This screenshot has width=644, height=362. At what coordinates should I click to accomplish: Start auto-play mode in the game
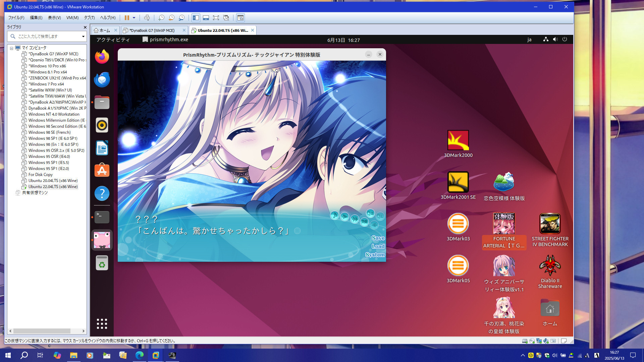tap(344, 217)
